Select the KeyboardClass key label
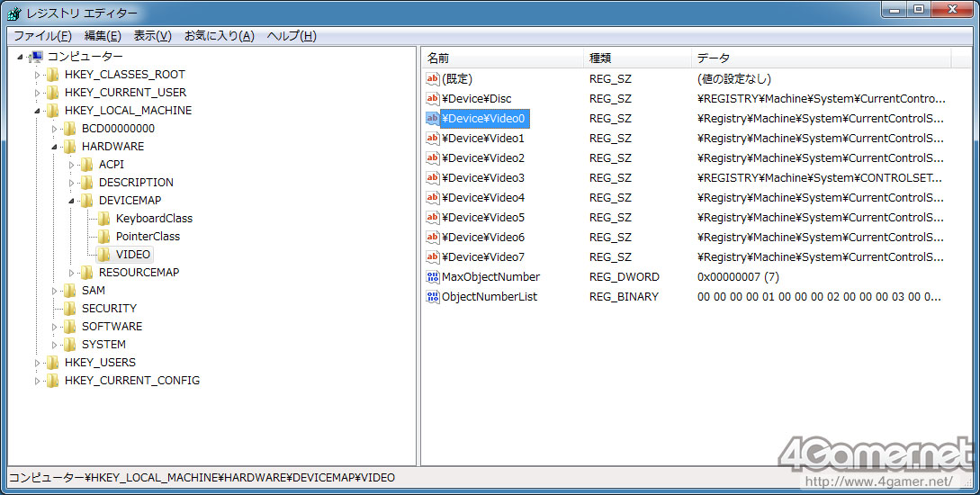The width and height of the screenshot is (980, 495). click(x=154, y=219)
